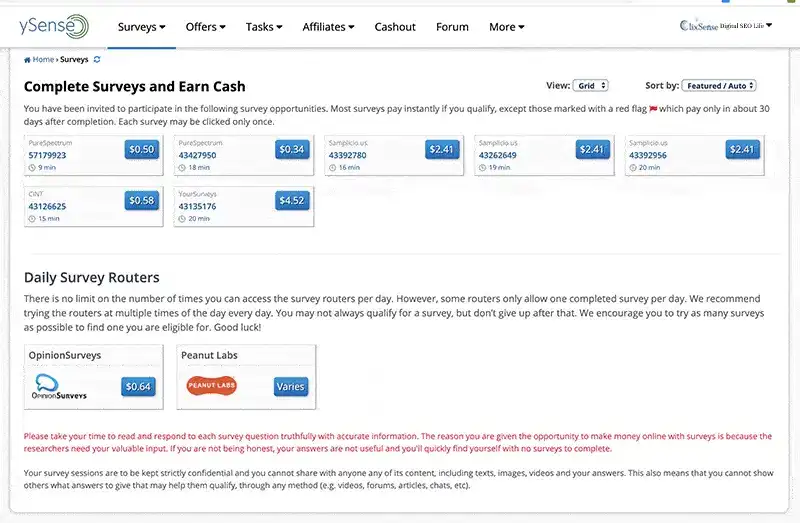This screenshot has height=523, width=800.
Task: Click the ClixSense profile logo
Action: (x=724, y=25)
